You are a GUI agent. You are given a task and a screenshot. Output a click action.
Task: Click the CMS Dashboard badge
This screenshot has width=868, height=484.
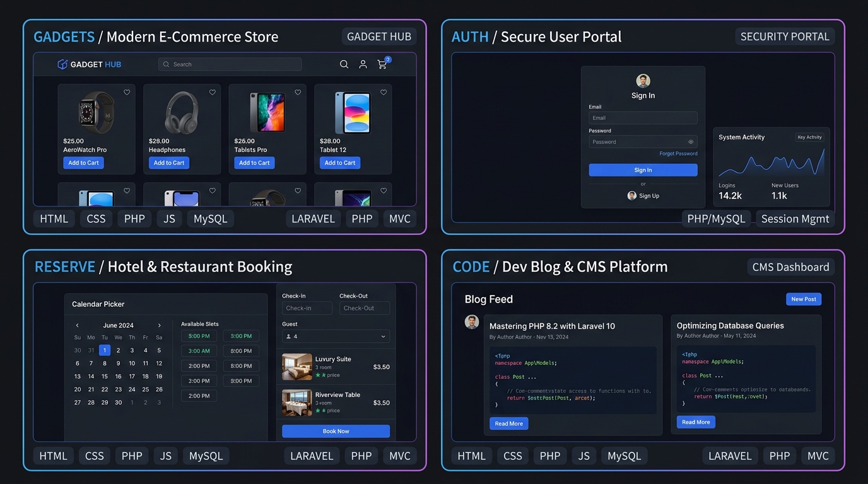[791, 267]
